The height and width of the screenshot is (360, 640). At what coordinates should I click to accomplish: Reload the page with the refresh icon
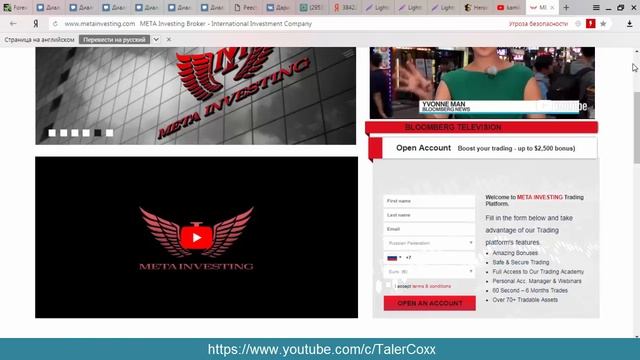click(55, 24)
